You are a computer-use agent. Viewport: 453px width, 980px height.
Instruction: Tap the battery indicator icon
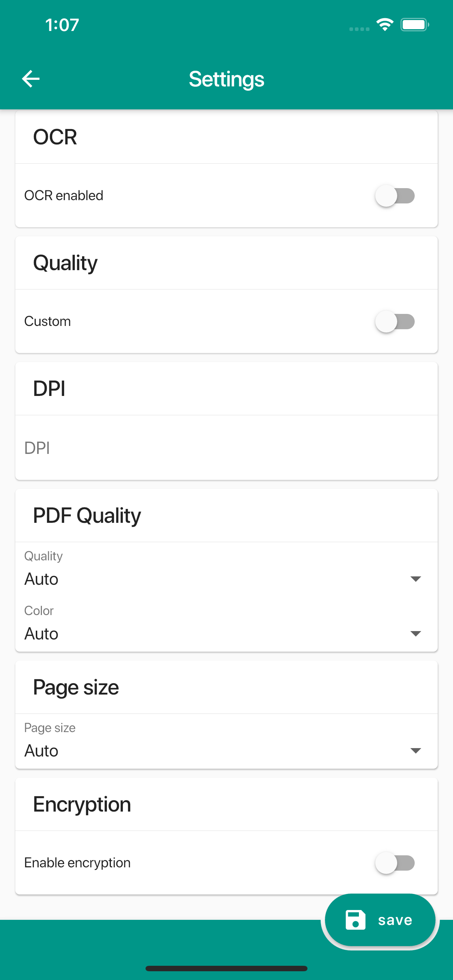tap(415, 24)
